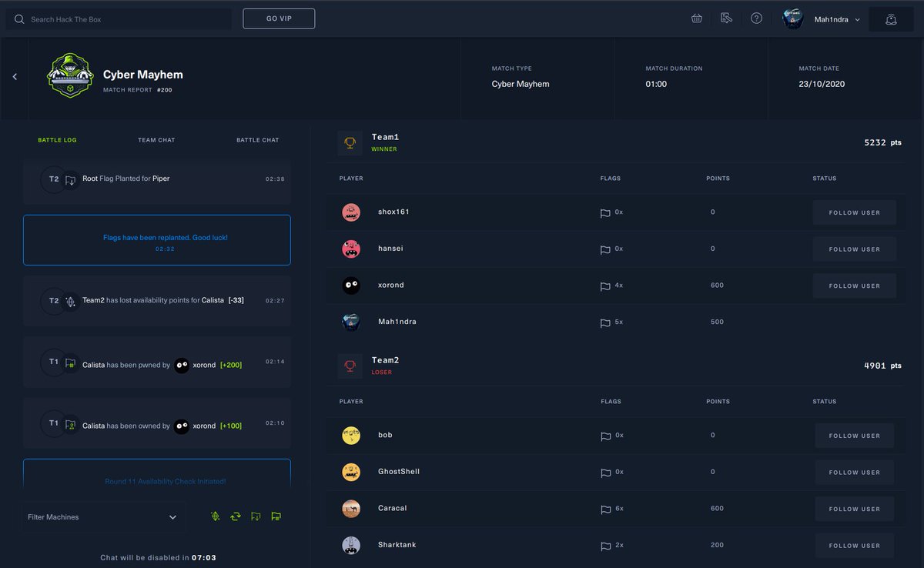Click xorond's avatar in Team1 list
Screen dimensions: 924x568
point(351,286)
